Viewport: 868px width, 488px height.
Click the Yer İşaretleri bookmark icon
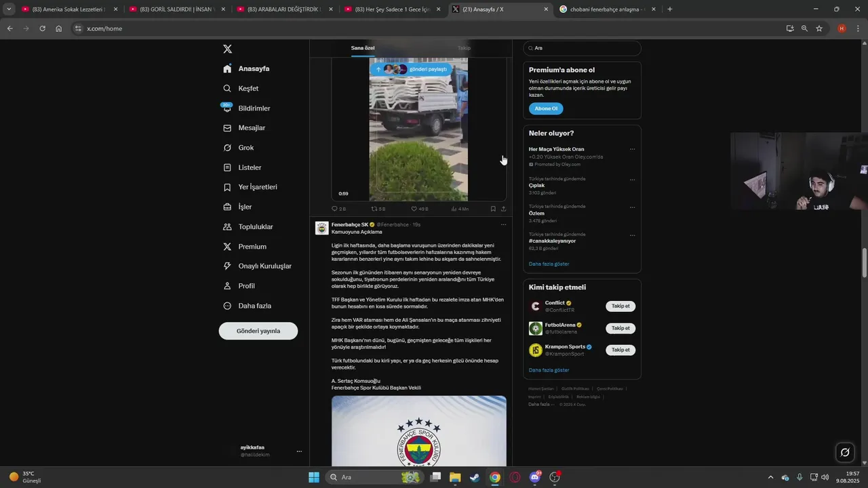coord(228,187)
